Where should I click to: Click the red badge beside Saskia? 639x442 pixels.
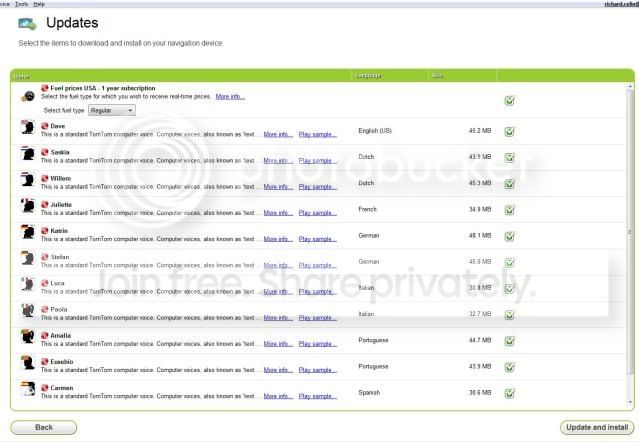click(45, 152)
